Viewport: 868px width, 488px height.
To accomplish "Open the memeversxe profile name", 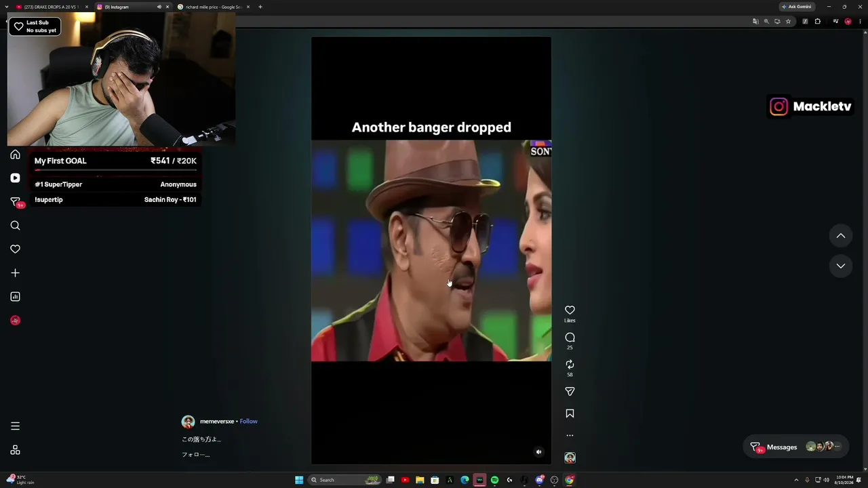I will point(217,422).
